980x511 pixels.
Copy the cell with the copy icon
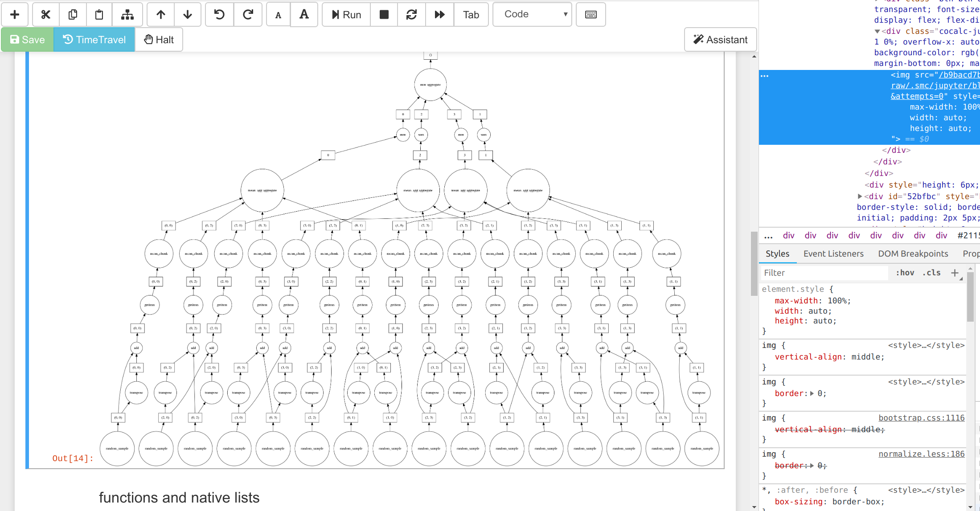point(72,14)
